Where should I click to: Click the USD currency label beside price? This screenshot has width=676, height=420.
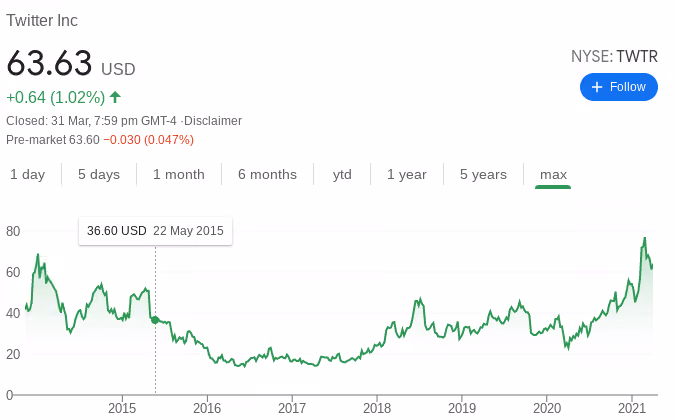118,69
